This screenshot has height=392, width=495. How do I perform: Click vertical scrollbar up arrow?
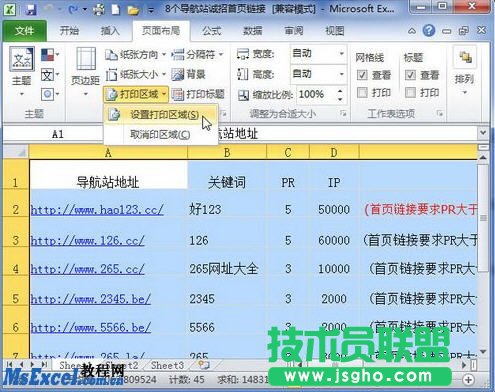[x=483, y=157]
